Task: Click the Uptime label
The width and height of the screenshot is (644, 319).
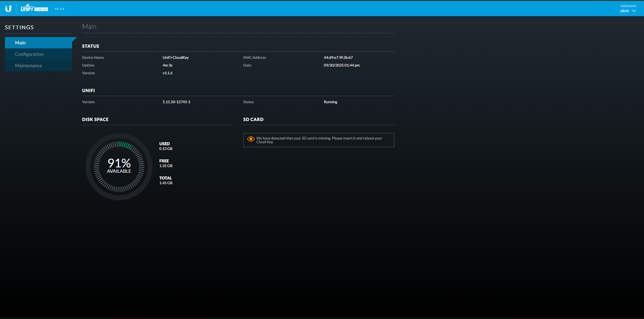Action: (88, 65)
